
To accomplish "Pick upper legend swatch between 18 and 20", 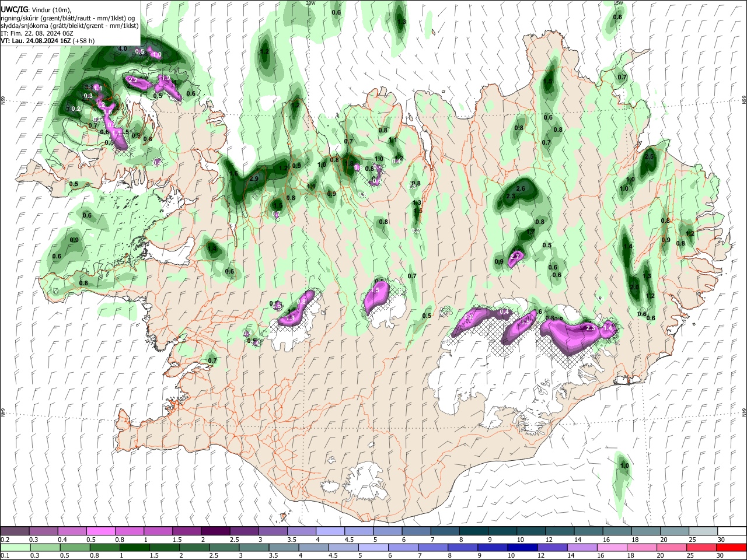I will (645, 531).
